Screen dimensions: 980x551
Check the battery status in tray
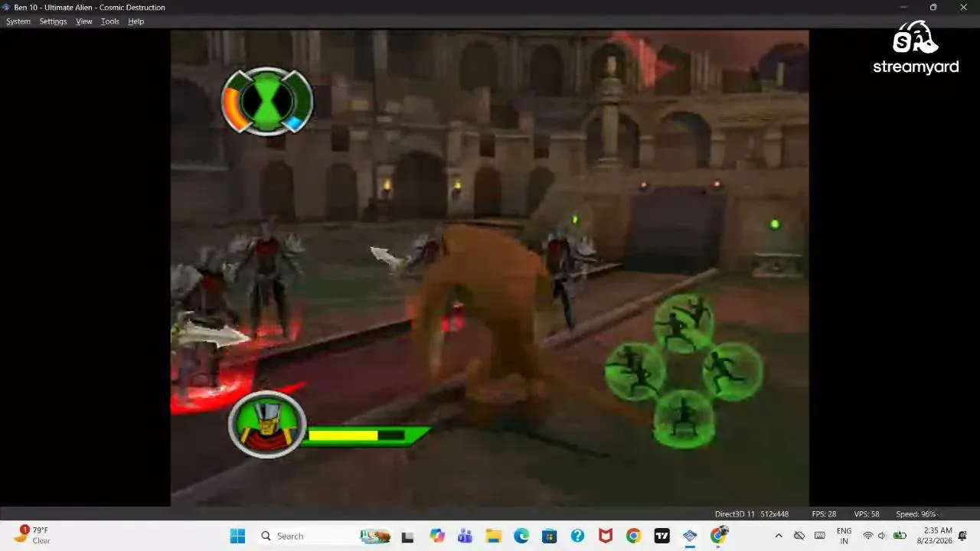[900, 536]
